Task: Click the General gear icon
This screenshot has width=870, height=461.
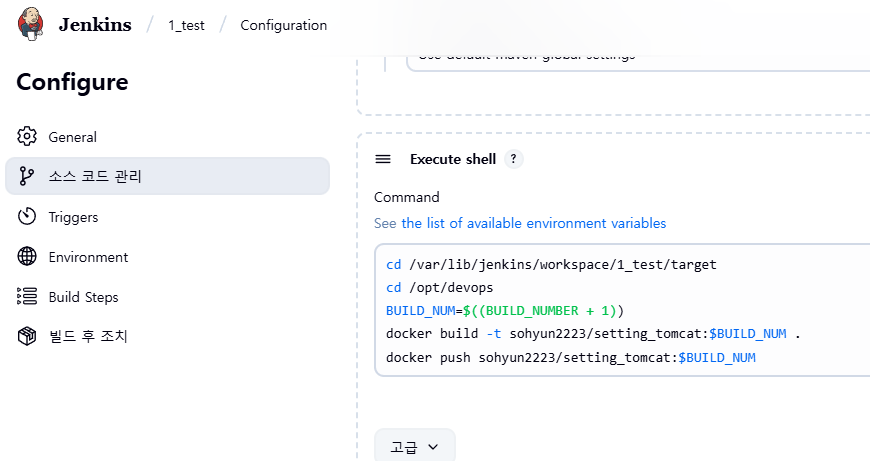Action: click(x=27, y=136)
